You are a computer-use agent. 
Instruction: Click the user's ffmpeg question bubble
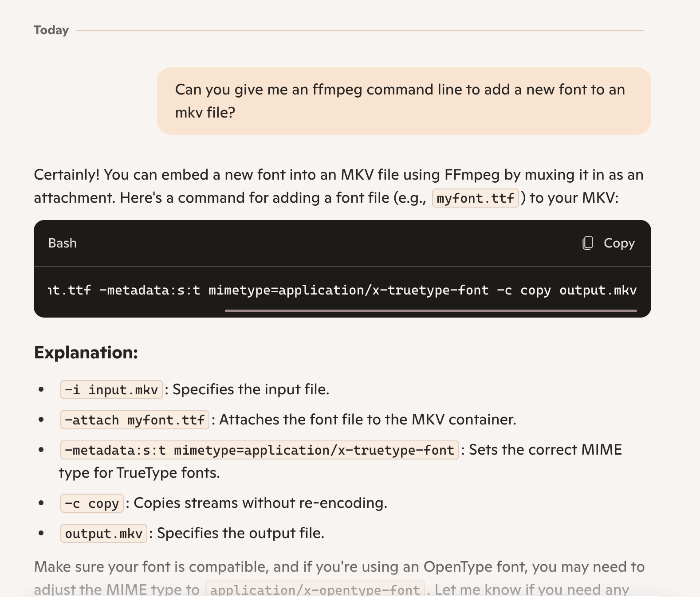click(404, 101)
